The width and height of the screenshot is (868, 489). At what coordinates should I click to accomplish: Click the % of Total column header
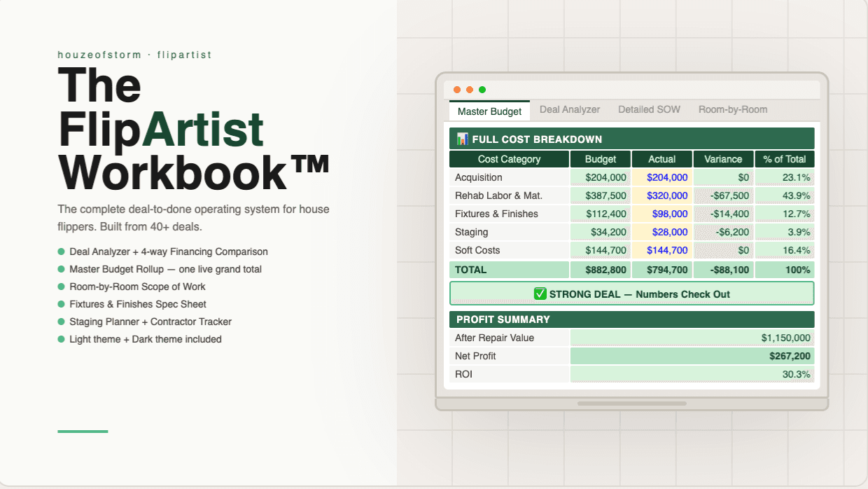[x=785, y=159]
